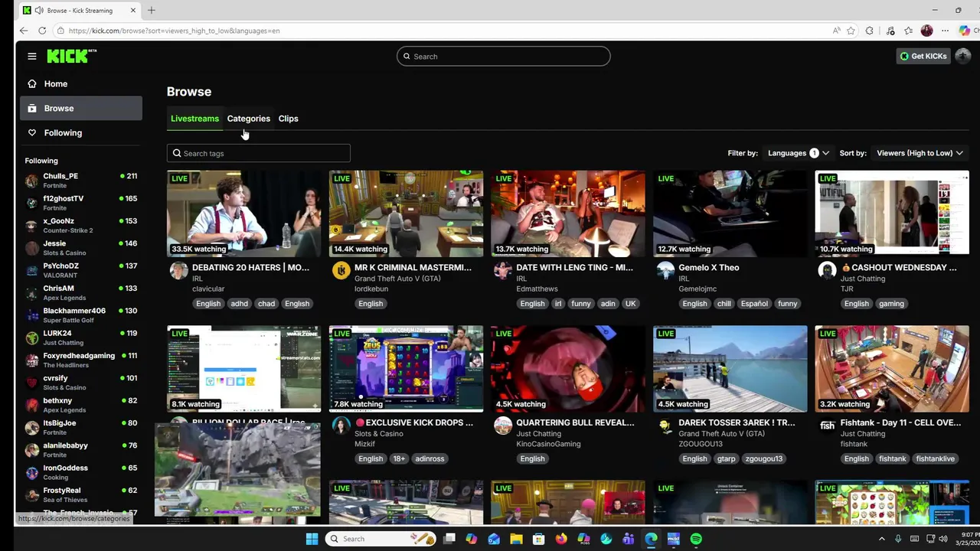Click the chad tag
980x551 pixels.
[x=266, y=304]
